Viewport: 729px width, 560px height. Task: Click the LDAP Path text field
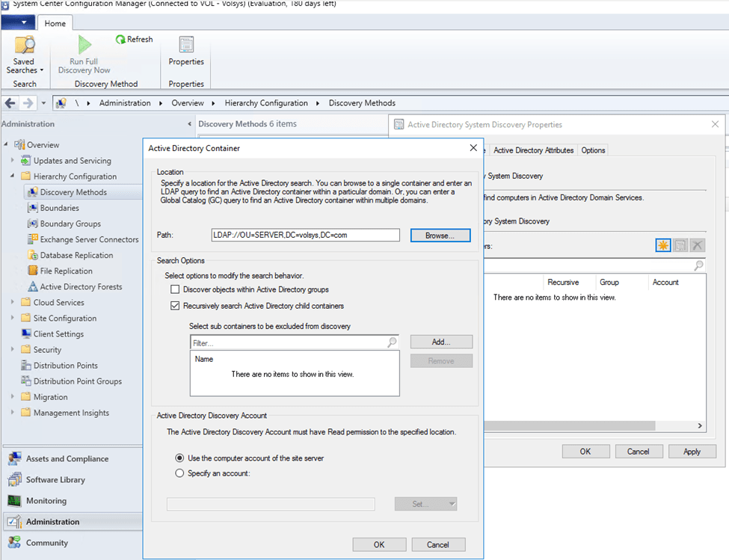tap(305, 235)
